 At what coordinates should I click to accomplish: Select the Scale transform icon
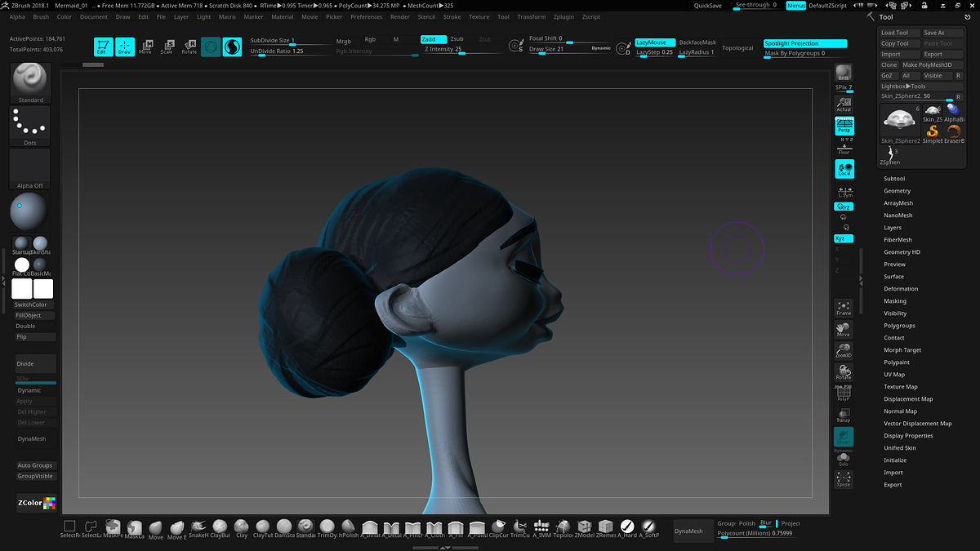pos(167,47)
